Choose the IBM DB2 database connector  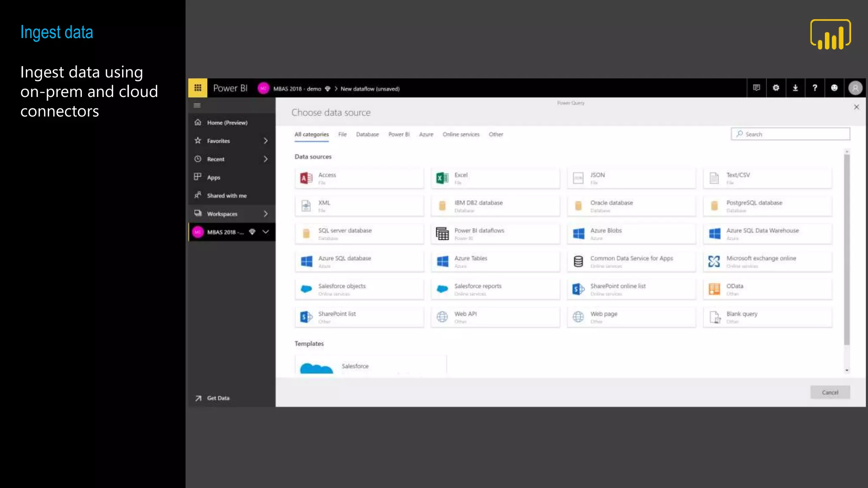tap(495, 206)
